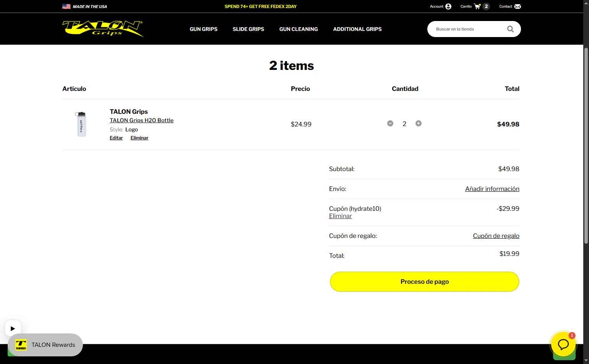Image resolution: width=589 pixels, height=364 pixels.
Task: Decrease bottle quantity with minus icon
Action: 390,123
